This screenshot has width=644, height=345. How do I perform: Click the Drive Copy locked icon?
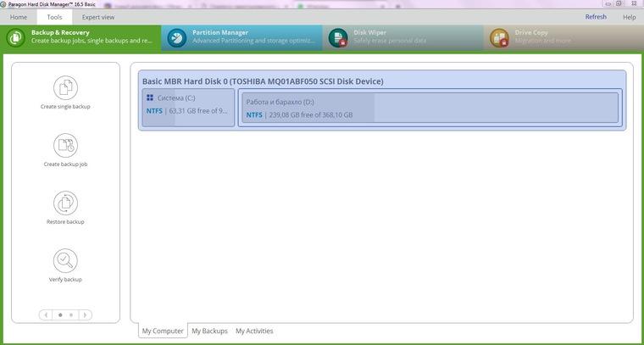[499, 37]
